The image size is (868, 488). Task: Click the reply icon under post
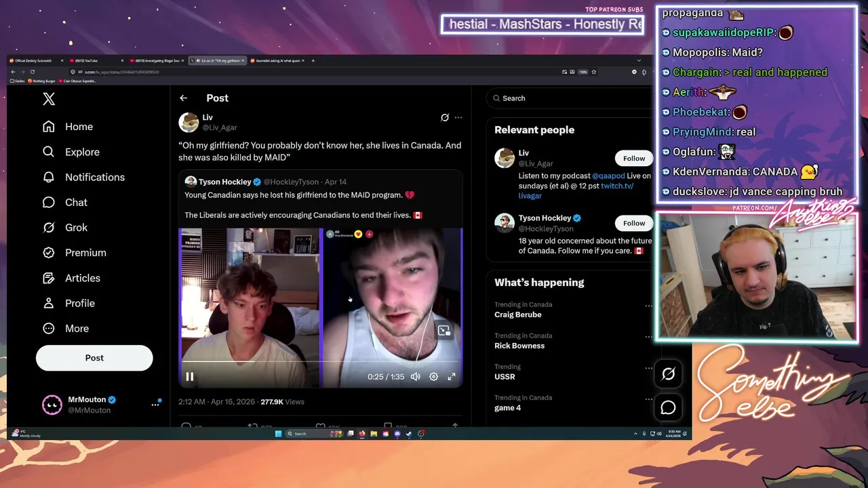click(186, 426)
